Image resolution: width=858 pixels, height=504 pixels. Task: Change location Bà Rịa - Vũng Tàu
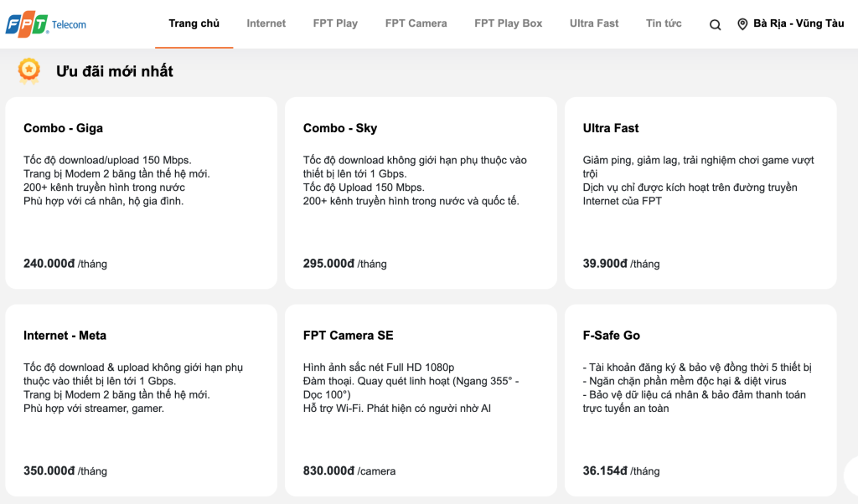(x=799, y=23)
